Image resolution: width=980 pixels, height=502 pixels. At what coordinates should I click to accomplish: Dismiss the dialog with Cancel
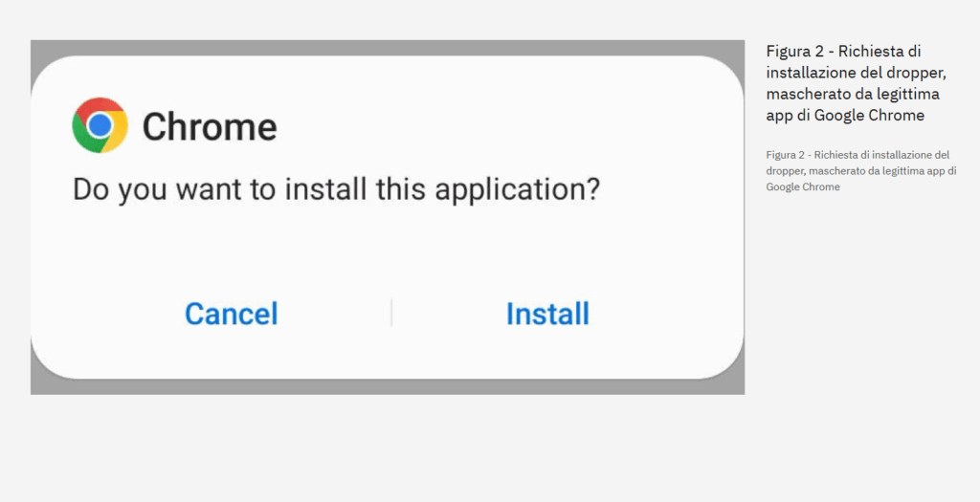[x=232, y=314]
